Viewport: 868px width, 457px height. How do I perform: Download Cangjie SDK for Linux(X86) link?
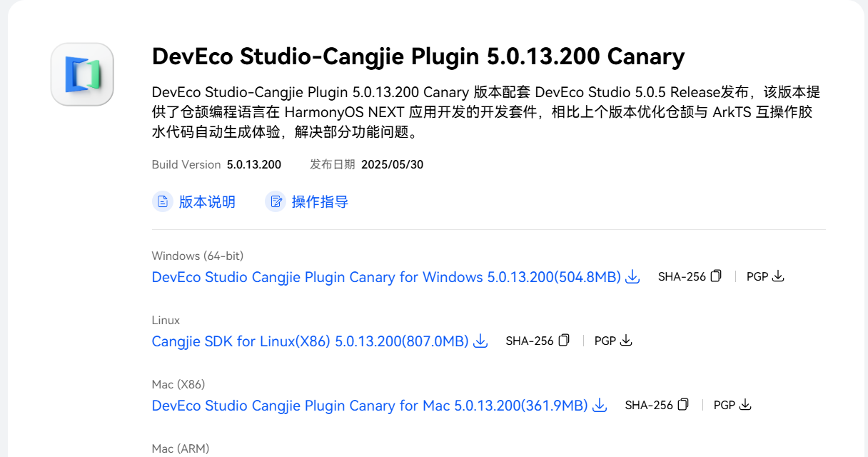pos(310,341)
